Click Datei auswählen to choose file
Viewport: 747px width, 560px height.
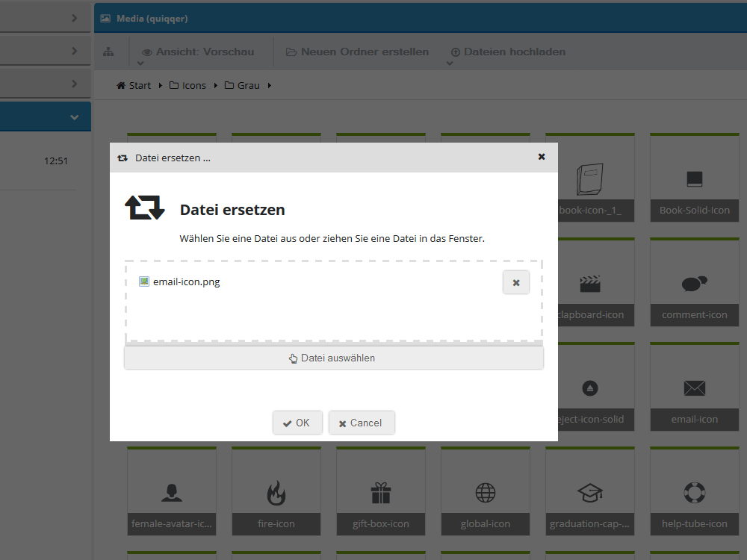pyautogui.click(x=333, y=358)
